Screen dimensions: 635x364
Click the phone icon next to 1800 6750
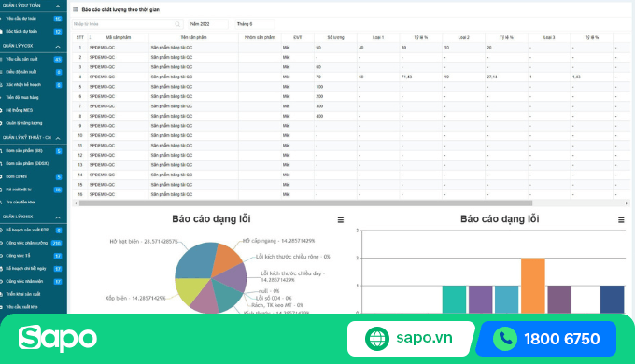coord(505,339)
